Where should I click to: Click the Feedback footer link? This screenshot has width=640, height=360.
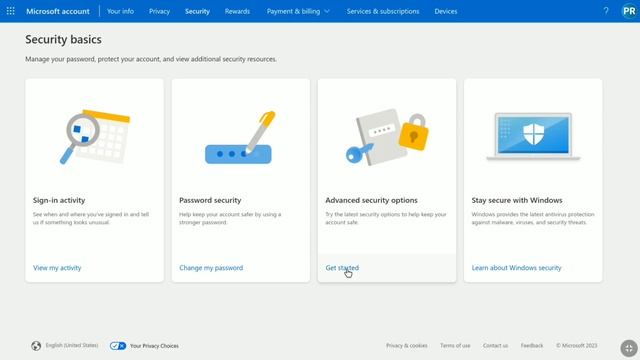(x=532, y=346)
